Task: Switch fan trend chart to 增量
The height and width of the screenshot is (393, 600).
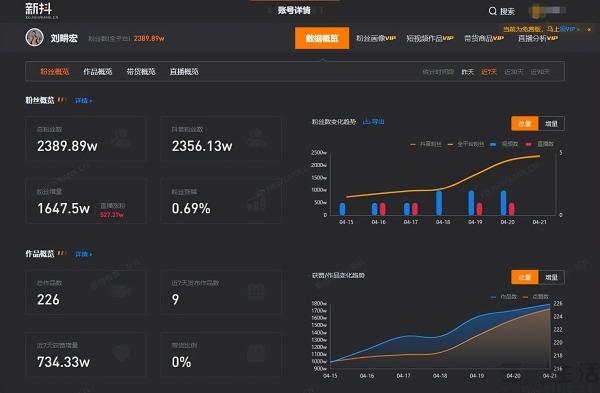Action: coord(551,124)
